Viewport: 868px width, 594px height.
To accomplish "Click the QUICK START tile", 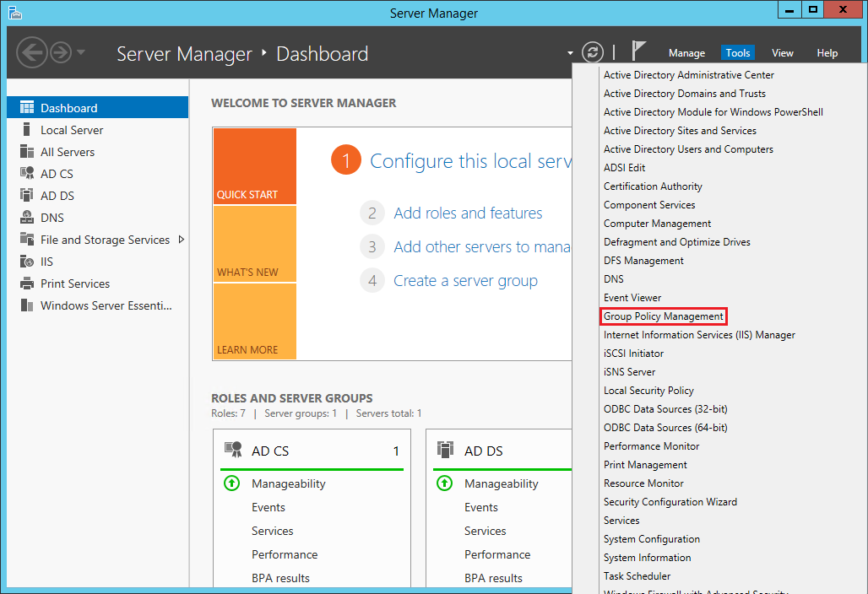I will [255, 166].
